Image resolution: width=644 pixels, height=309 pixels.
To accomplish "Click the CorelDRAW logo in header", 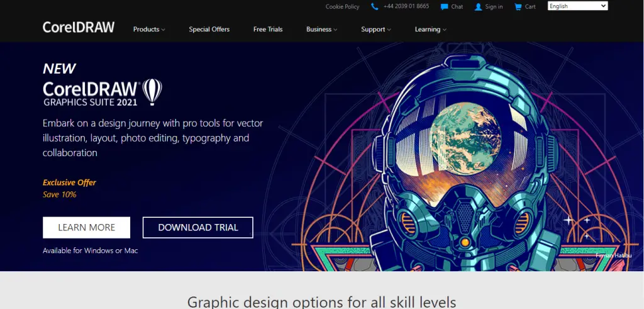I will pos(79,28).
